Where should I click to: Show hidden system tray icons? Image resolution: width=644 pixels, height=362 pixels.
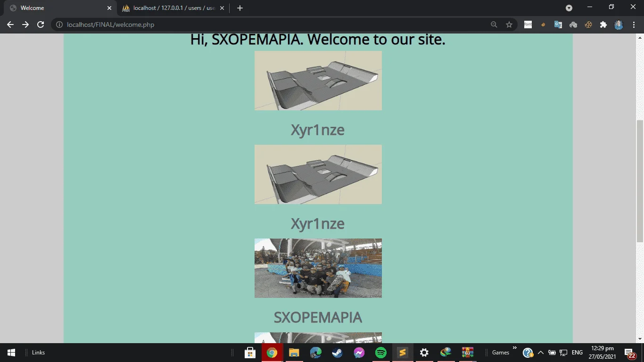point(541,353)
